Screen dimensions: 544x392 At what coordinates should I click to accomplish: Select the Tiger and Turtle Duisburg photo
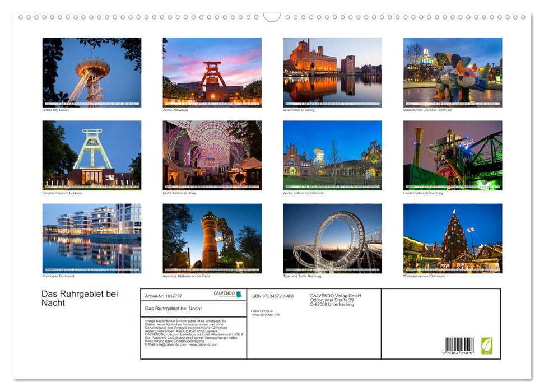pos(333,238)
